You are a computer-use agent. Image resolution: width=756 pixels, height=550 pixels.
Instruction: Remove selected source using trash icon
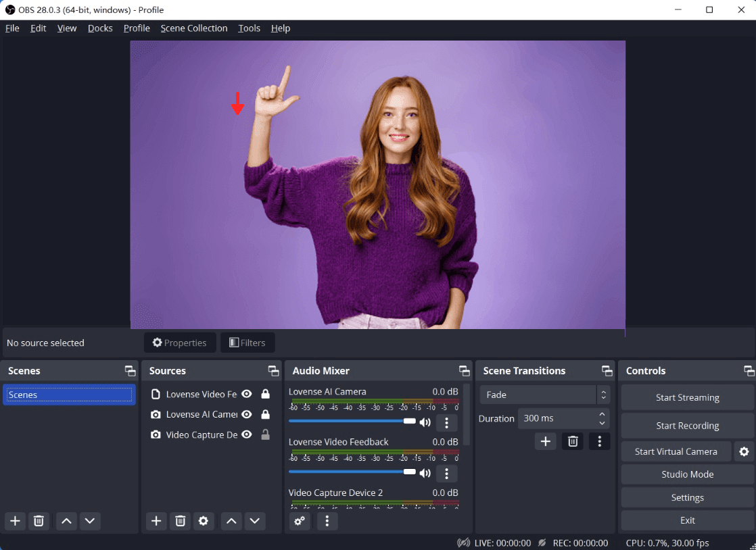[180, 521]
